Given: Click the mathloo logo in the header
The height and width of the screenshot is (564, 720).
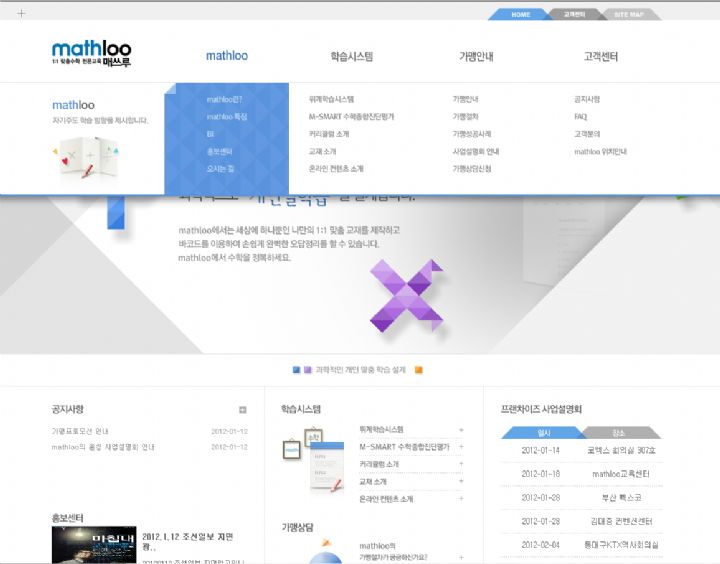Looking at the screenshot, I should pyautogui.click(x=91, y=53).
